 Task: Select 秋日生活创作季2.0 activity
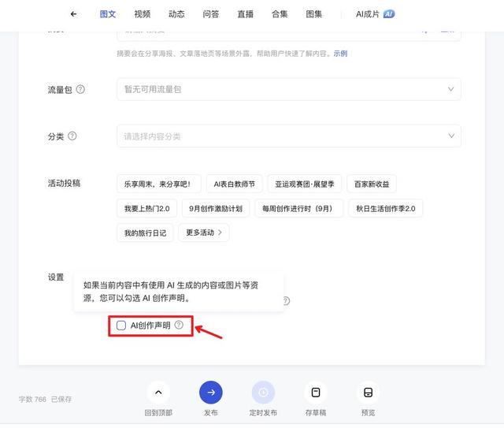386,208
